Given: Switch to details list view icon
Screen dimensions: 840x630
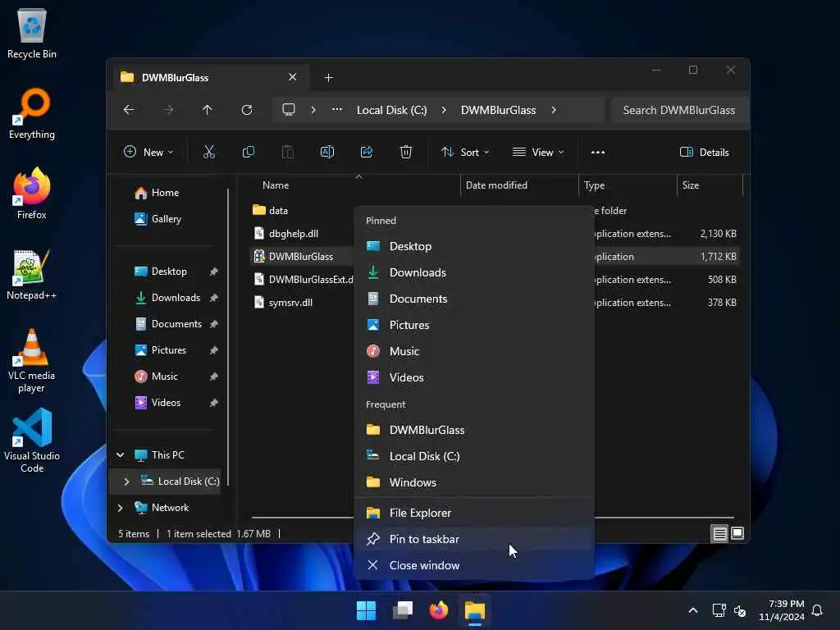Looking at the screenshot, I should point(719,533).
